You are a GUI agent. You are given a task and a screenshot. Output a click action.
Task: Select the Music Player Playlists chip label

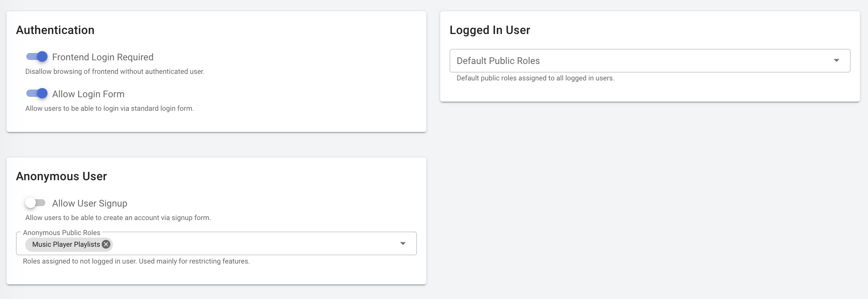[x=66, y=244]
